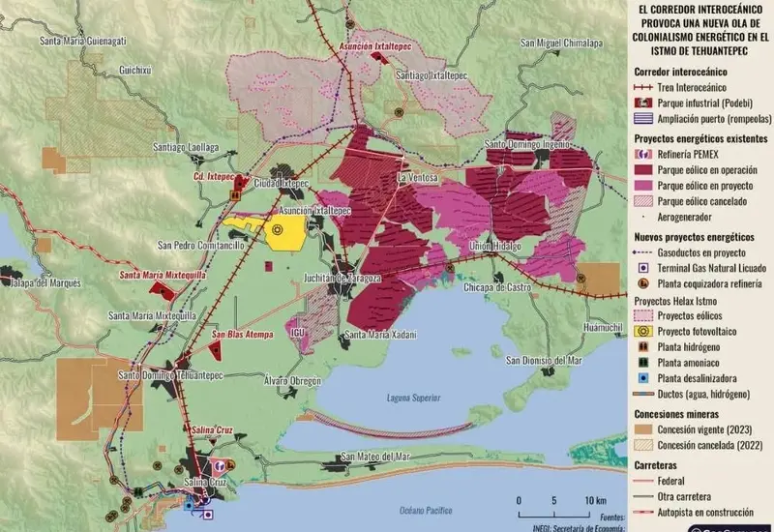The height and width of the screenshot is (532, 774).
Task: Click the Proyectos Helax Istmo heading
Action: tap(675, 301)
